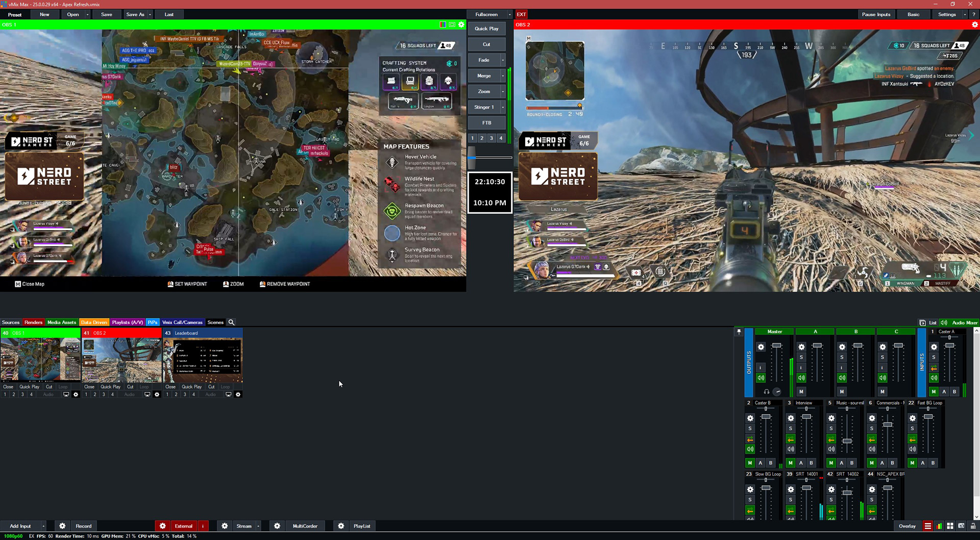Expand the Add Input dropdown arrow

pyautogui.click(x=43, y=526)
